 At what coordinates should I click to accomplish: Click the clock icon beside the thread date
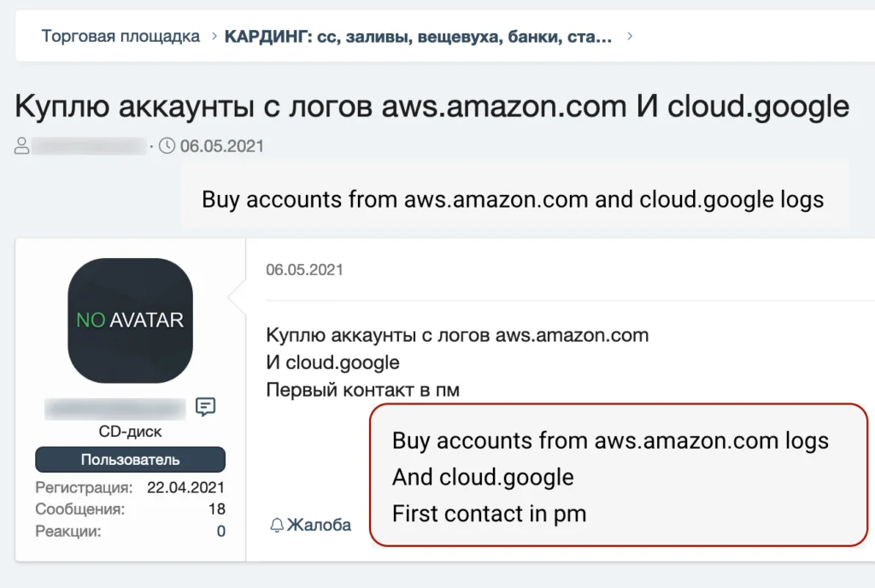166,145
